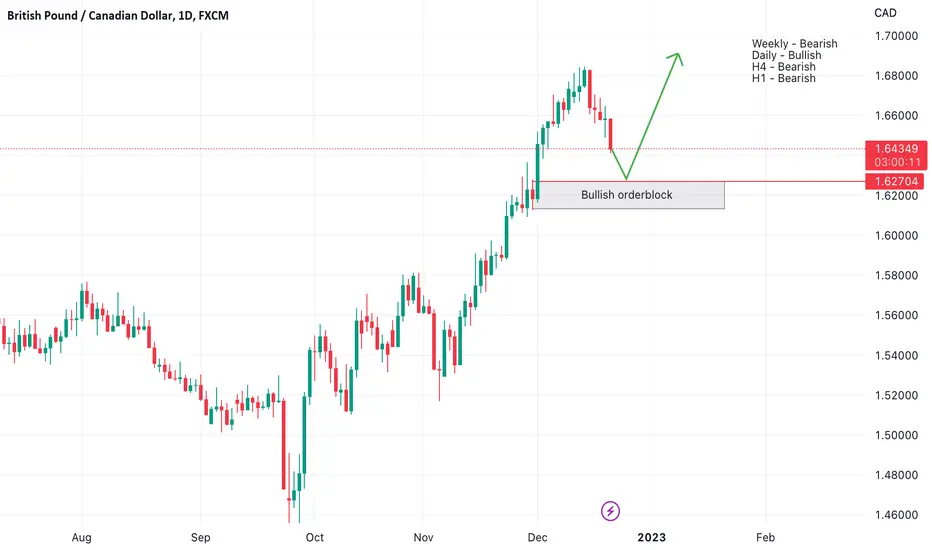Select the red horizontal line at 1.62704
The width and height of the screenshot is (932, 550).
click(x=699, y=181)
